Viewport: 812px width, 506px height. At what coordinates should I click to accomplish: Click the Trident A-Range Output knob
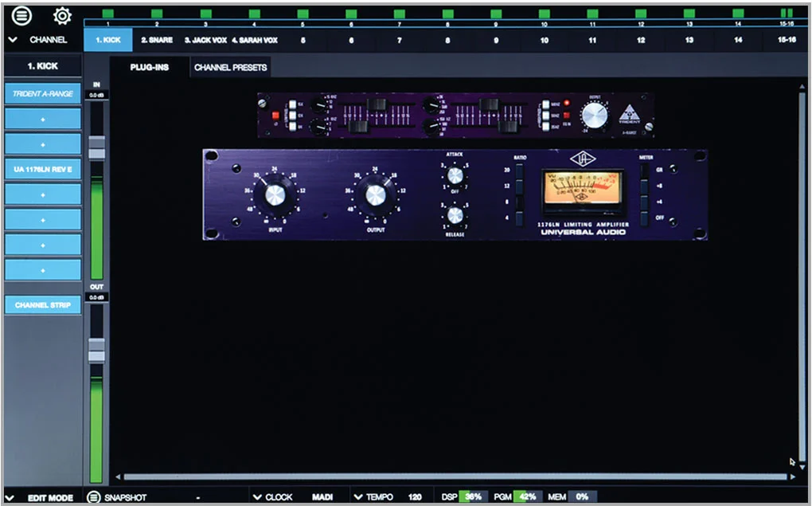point(595,115)
